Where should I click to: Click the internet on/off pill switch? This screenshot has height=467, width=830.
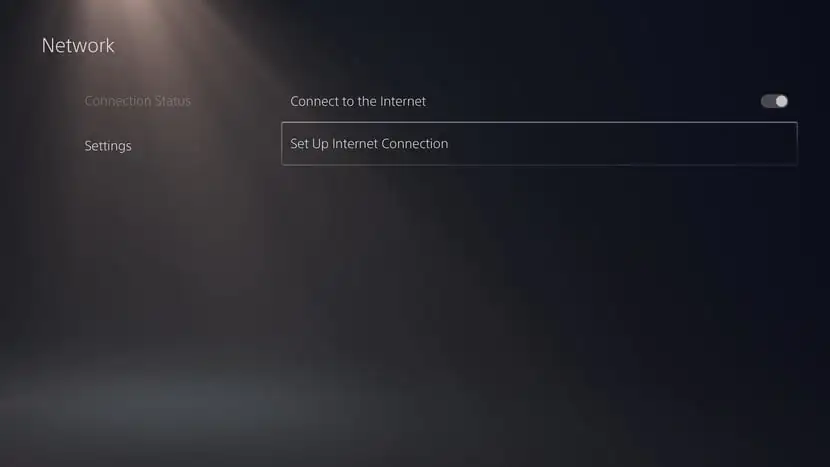click(x=774, y=101)
